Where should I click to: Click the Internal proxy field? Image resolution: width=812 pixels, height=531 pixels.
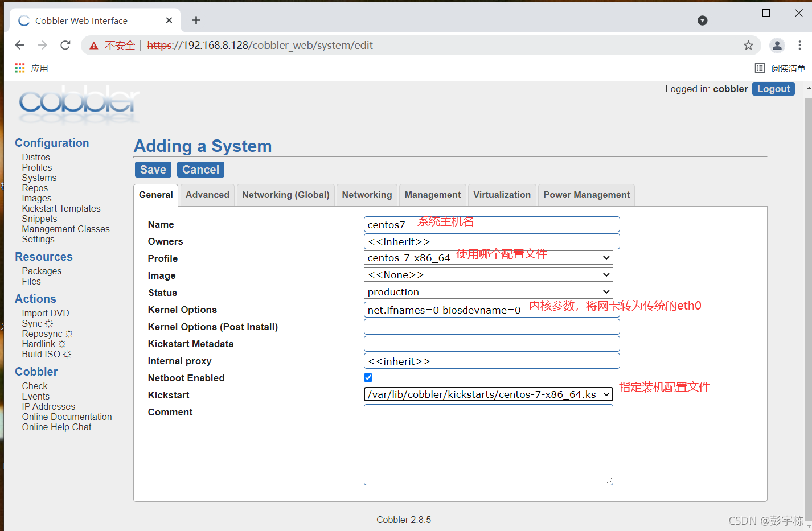(492, 361)
